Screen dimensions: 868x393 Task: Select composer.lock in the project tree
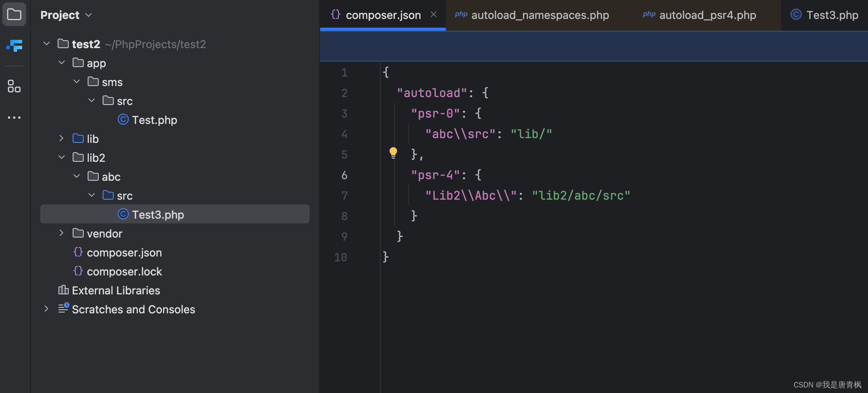(x=124, y=271)
